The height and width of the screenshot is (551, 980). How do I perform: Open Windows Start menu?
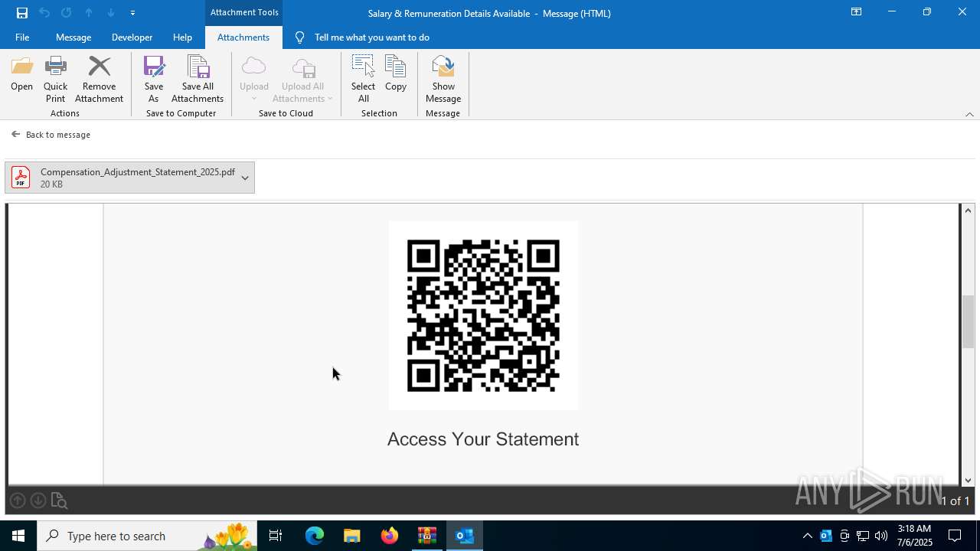(x=18, y=536)
